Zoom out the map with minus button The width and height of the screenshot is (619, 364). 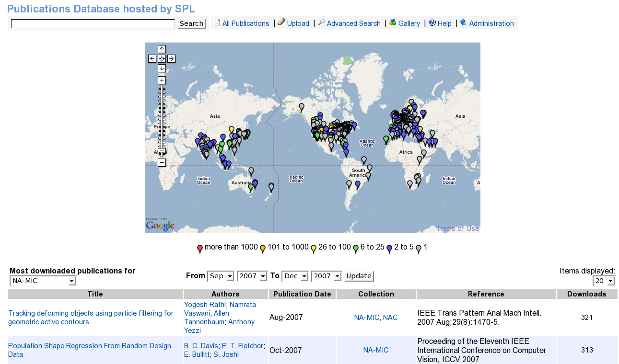click(162, 163)
